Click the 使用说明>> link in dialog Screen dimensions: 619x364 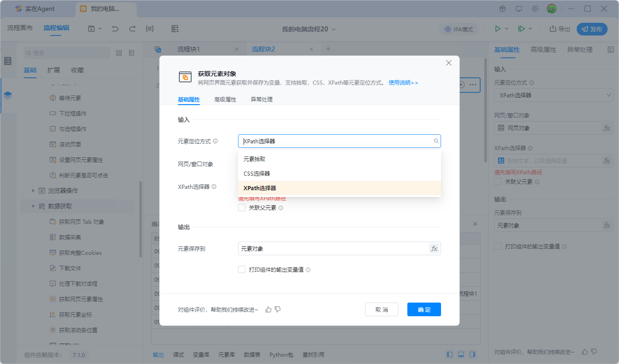tap(403, 83)
